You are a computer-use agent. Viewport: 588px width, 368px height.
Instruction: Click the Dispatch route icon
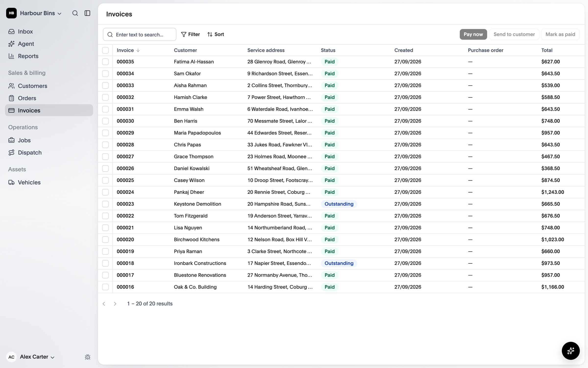click(x=12, y=153)
